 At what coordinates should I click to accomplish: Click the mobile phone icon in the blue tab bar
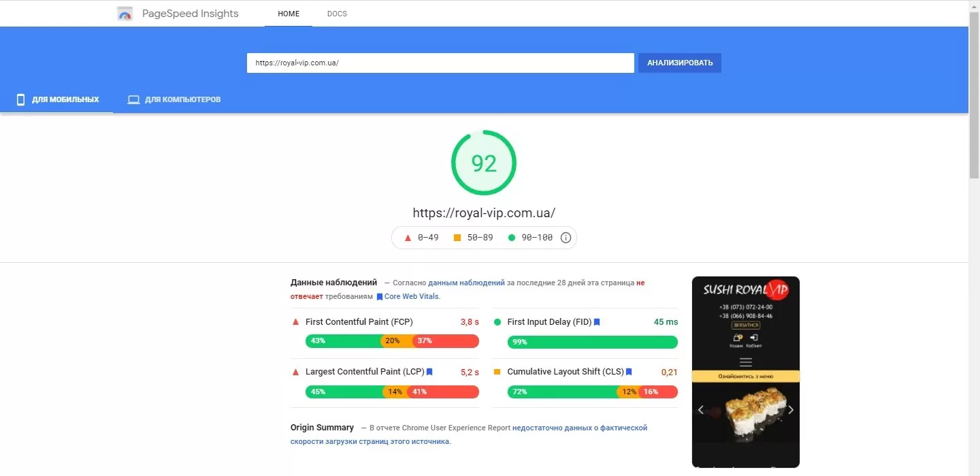(x=21, y=99)
